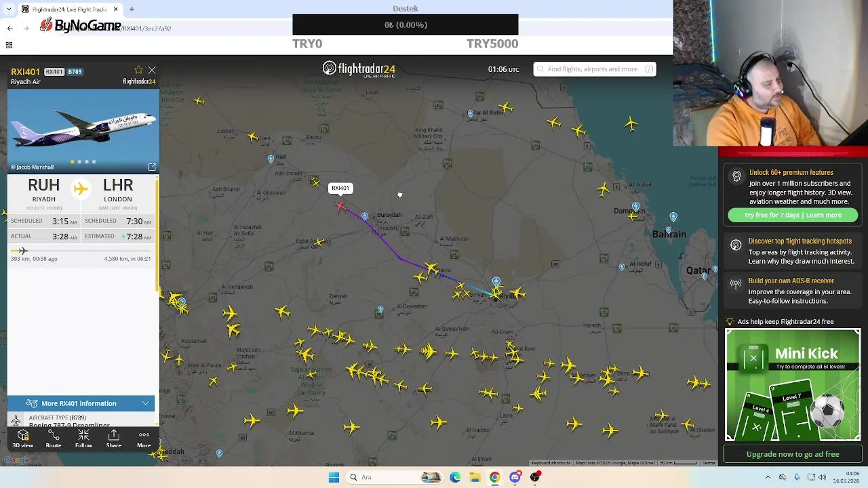Click the Follow aircraft icon
This screenshot has width=868, height=488.
pyautogui.click(x=83, y=439)
